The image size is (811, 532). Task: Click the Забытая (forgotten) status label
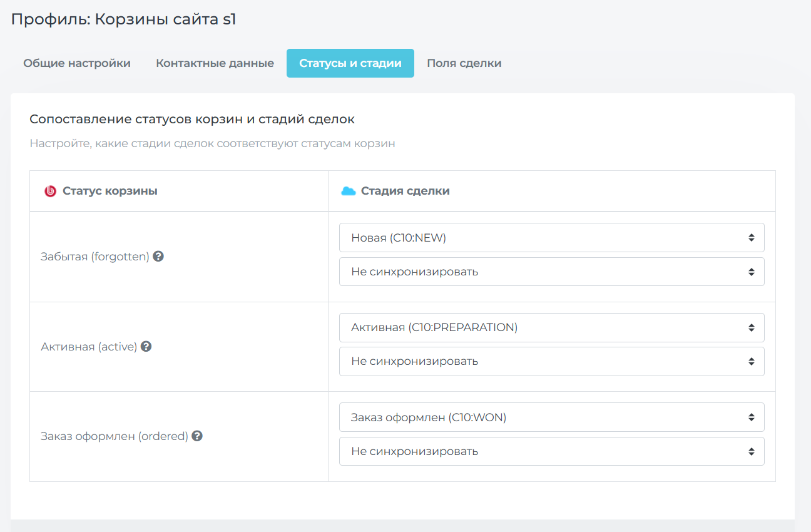(x=94, y=257)
